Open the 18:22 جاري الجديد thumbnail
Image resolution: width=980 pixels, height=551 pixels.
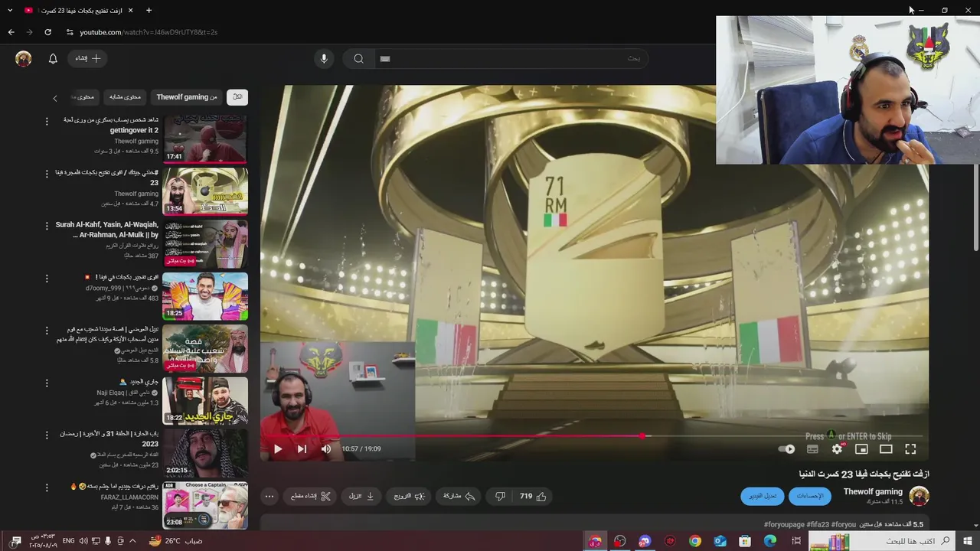pos(205,400)
